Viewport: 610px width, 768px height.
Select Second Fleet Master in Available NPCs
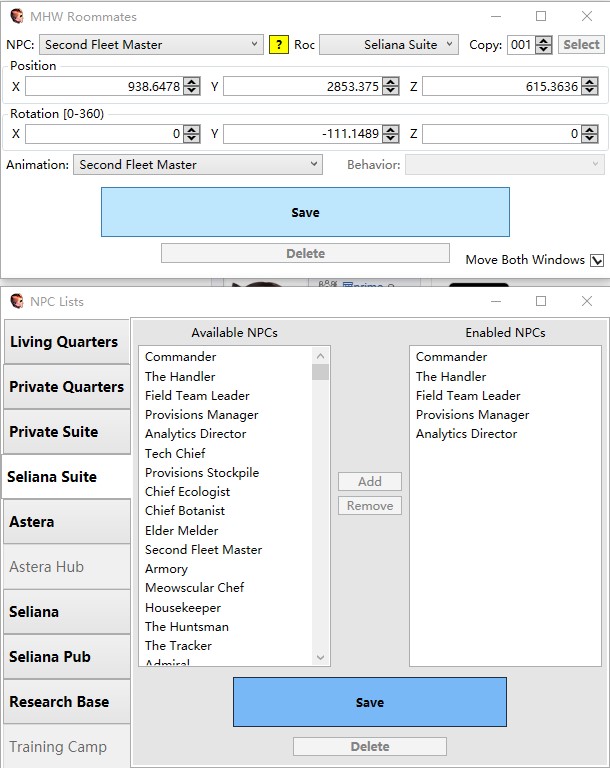point(226,549)
